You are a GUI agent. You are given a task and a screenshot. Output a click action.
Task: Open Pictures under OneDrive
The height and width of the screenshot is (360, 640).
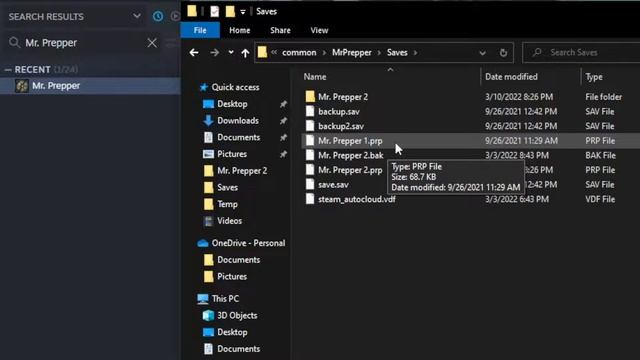232,276
